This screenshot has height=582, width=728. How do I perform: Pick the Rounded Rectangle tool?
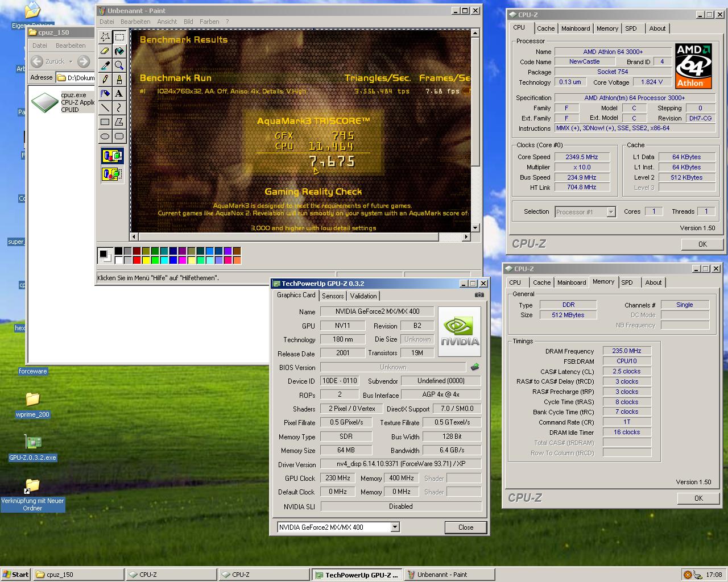[119, 136]
